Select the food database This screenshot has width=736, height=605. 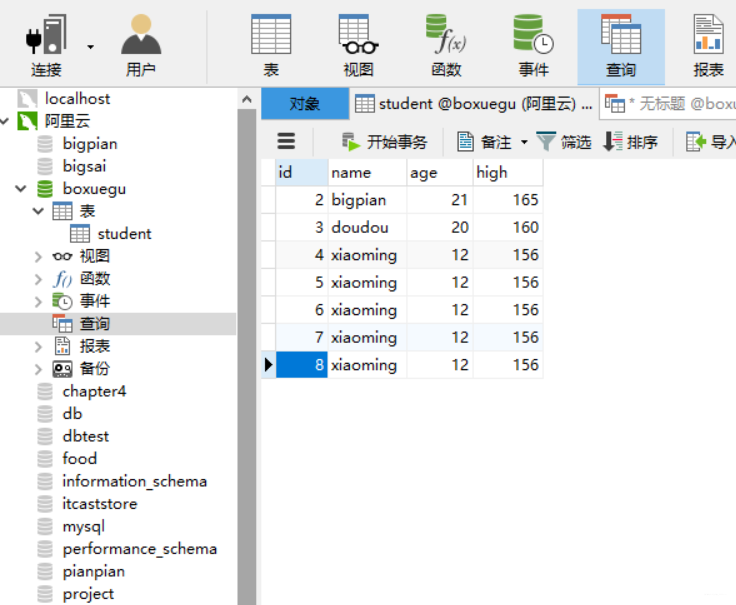[79, 459]
